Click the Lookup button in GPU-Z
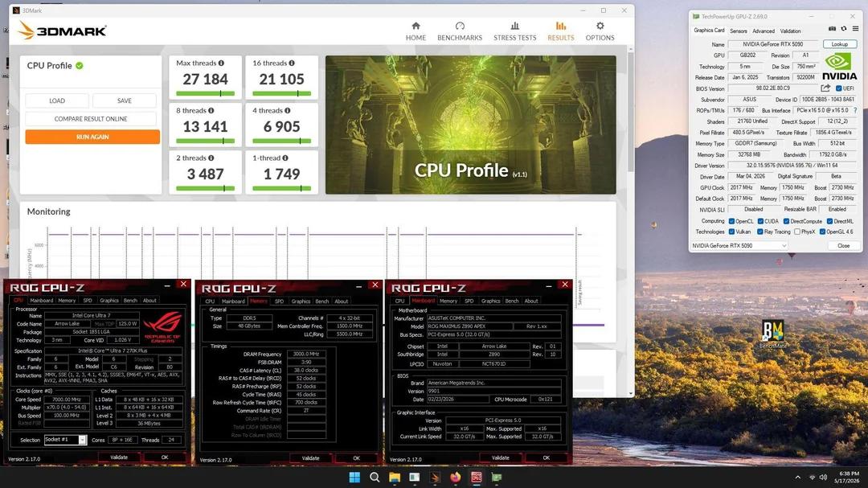868x488 pixels. click(839, 44)
